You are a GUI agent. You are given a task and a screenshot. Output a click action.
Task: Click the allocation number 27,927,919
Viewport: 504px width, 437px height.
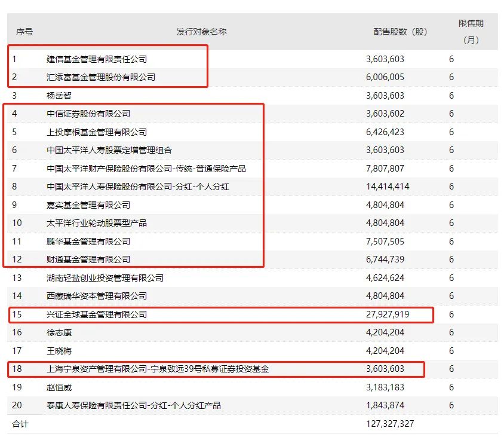point(386,315)
